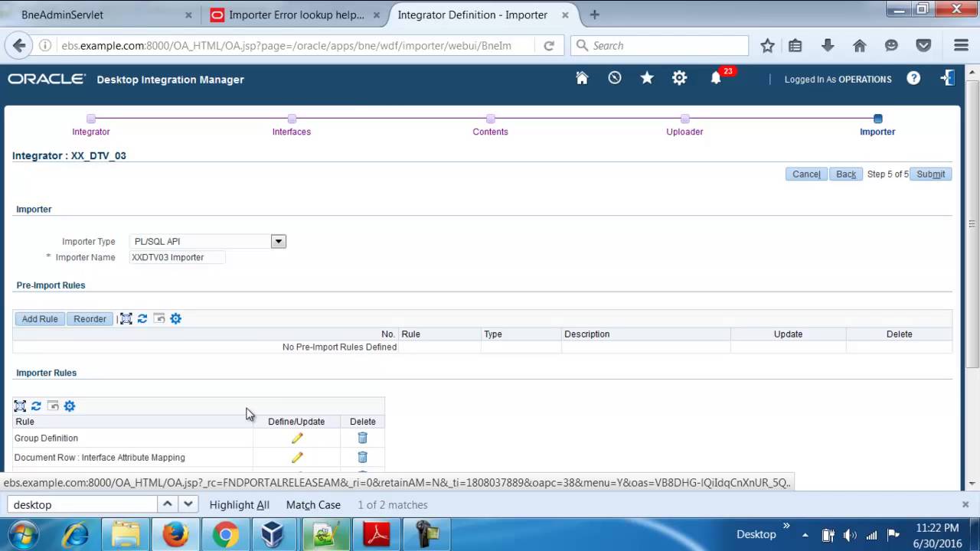This screenshot has height=551, width=980.
Task: Click the Reorder button
Action: 90,318
